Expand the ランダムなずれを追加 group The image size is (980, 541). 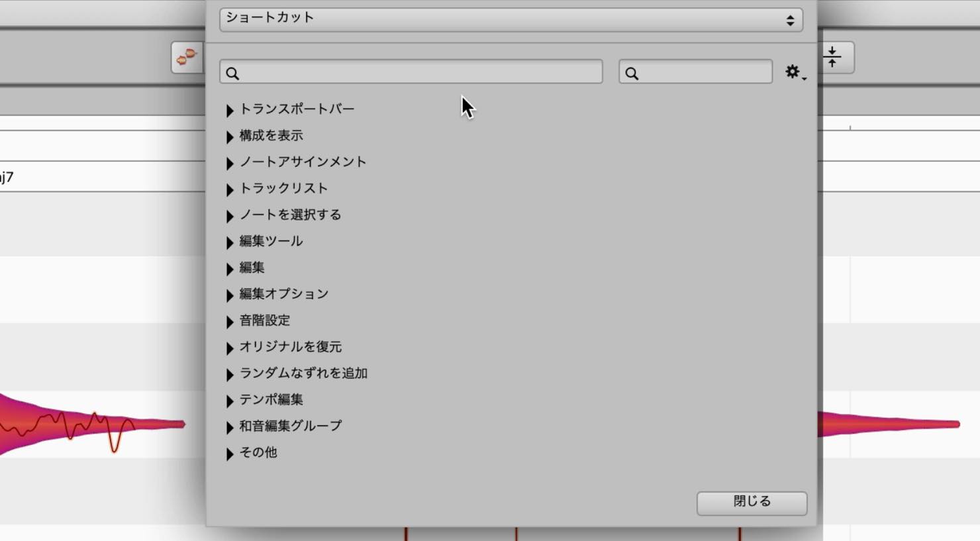coord(230,375)
